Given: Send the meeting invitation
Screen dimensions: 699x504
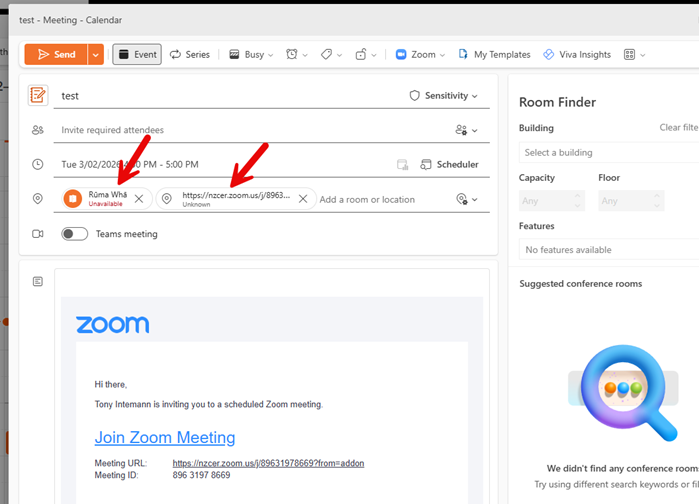Looking at the screenshot, I should (x=56, y=54).
